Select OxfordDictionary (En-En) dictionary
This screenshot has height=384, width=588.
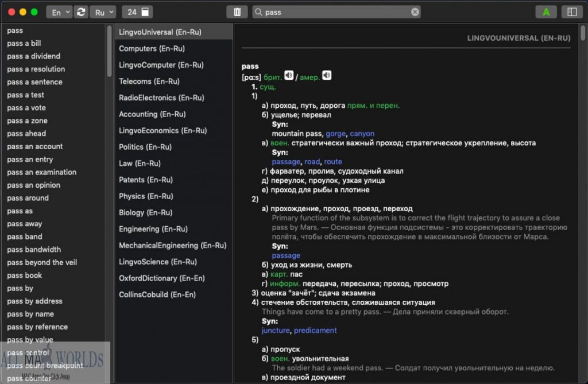[x=173, y=278]
